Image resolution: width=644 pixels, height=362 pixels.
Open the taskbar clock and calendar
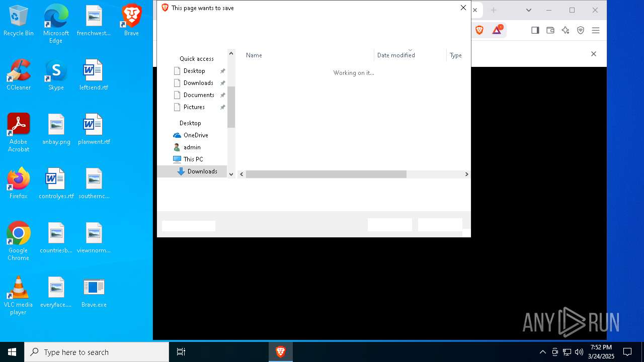(601, 352)
